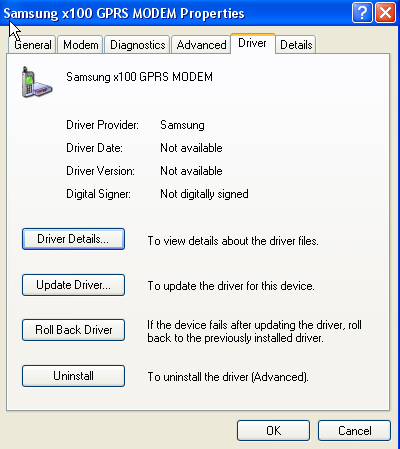Viewport: 400px width, 449px height.
Task: Switch to the General tab
Action: tap(32, 45)
